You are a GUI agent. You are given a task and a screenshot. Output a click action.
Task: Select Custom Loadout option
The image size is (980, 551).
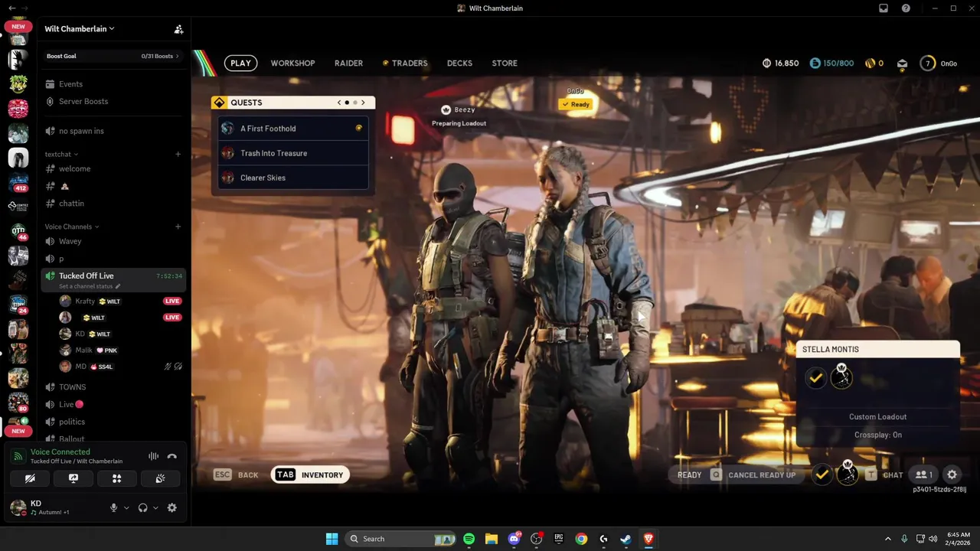click(877, 417)
